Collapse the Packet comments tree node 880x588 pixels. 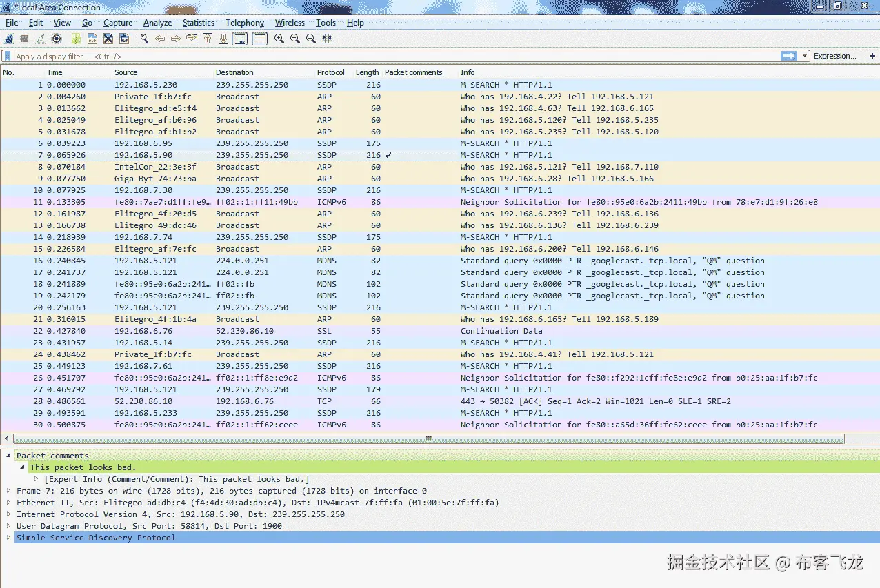pos(8,456)
